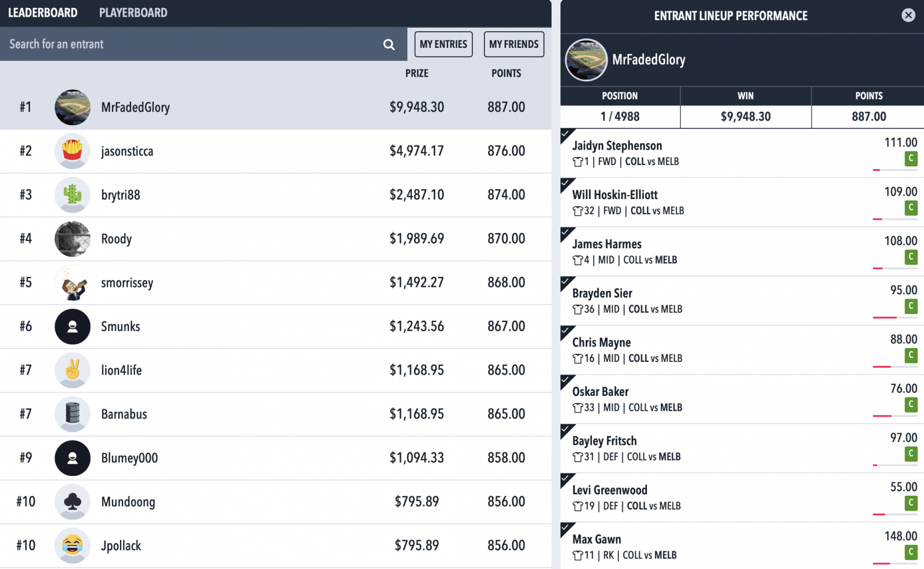Screen dimensions: 924x569
Task: Click Barnabus' barrel avatar
Action: (73, 414)
